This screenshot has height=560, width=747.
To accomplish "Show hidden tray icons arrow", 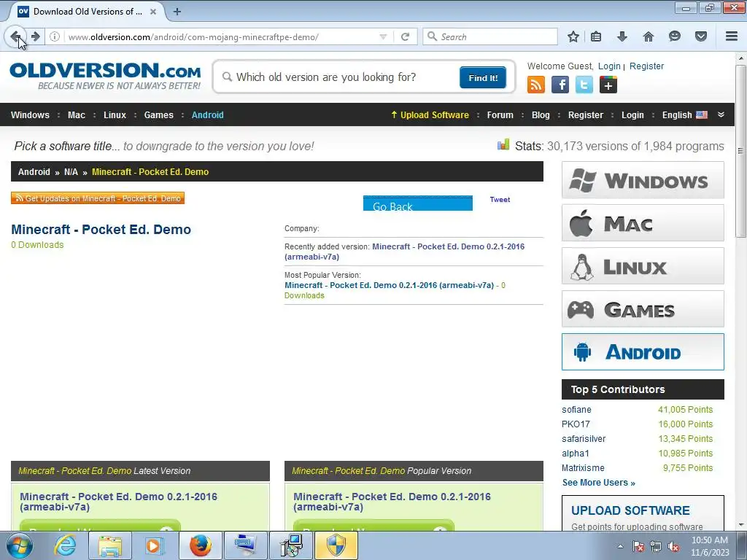I will tap(620, 547).
